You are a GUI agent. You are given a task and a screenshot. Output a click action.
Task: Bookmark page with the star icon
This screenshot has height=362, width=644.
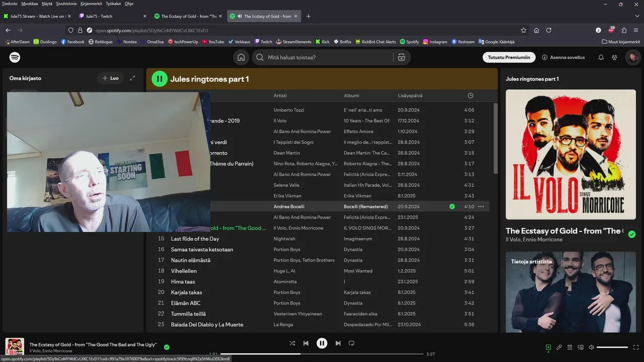(x=524, y=30)
